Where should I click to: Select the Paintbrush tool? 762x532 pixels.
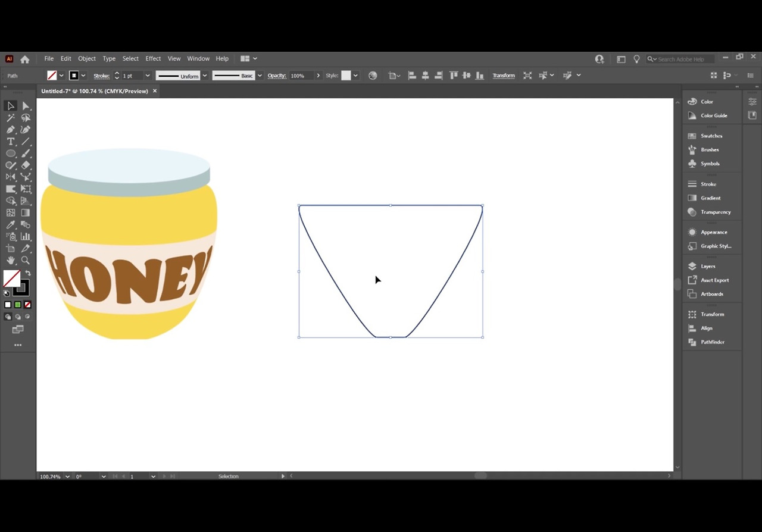[26, 154]
